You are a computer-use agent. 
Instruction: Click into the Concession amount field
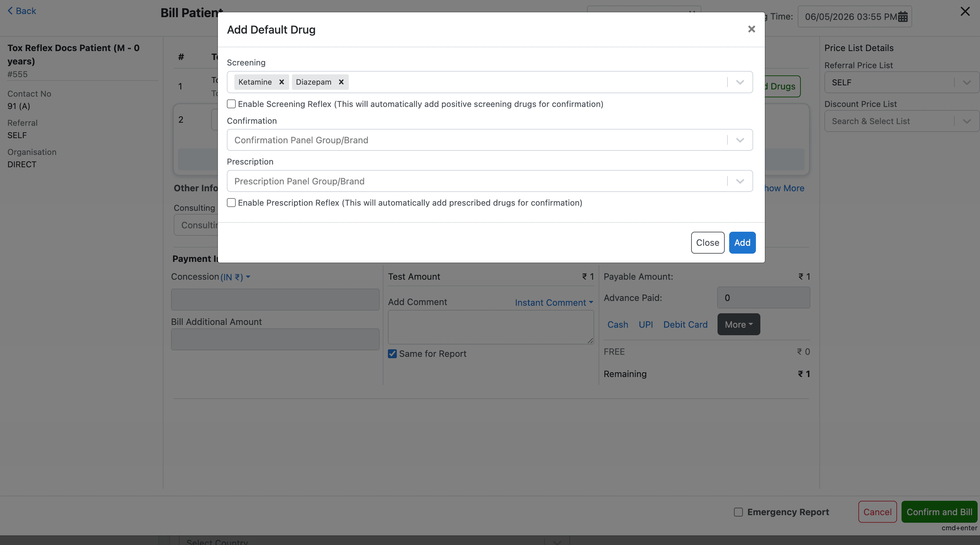coord(275,300)
